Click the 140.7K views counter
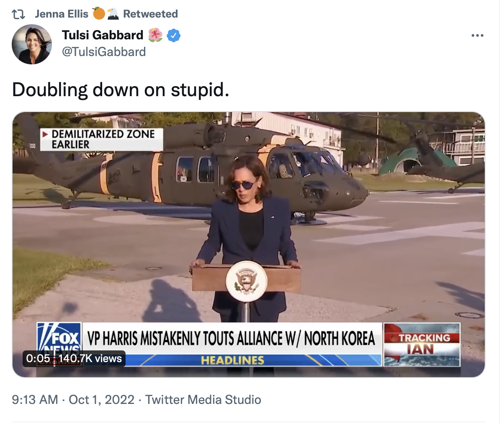This screenshot has height=424, width=504. point(90,358)
